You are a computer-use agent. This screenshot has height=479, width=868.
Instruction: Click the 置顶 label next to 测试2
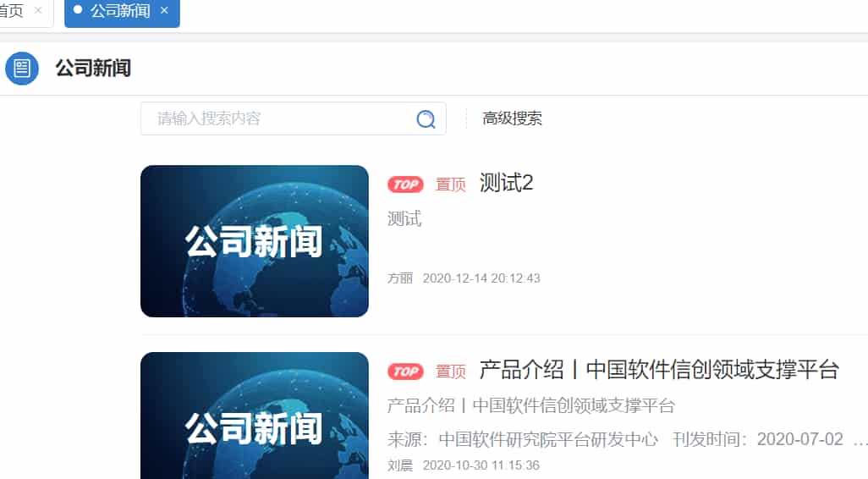451,184
